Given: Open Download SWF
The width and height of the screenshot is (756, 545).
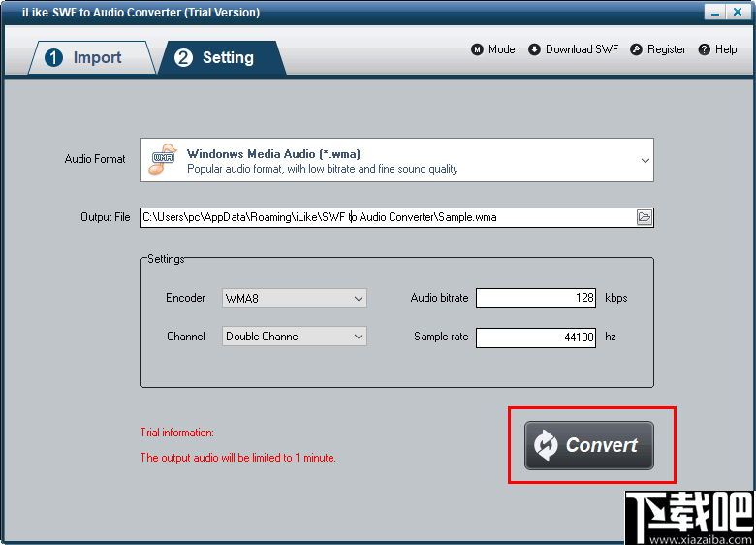Looking at the screenshot, I should 573,49.
